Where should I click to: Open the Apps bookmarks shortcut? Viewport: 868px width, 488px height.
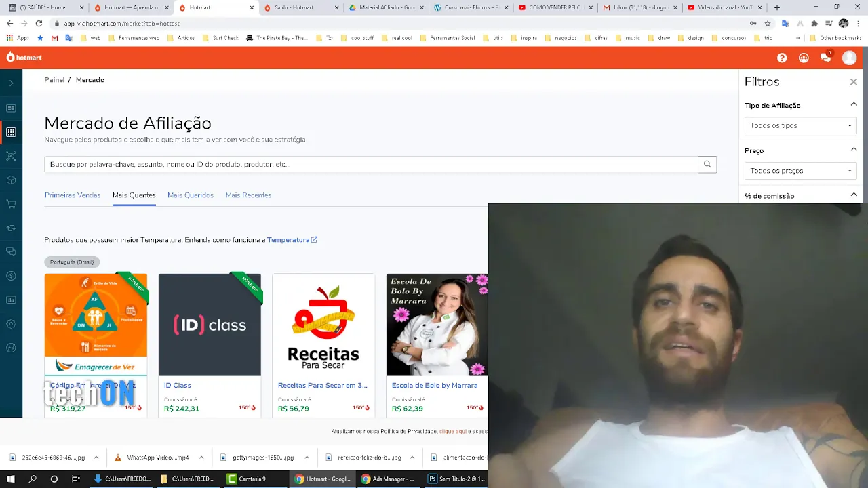[x=18, y=38]
